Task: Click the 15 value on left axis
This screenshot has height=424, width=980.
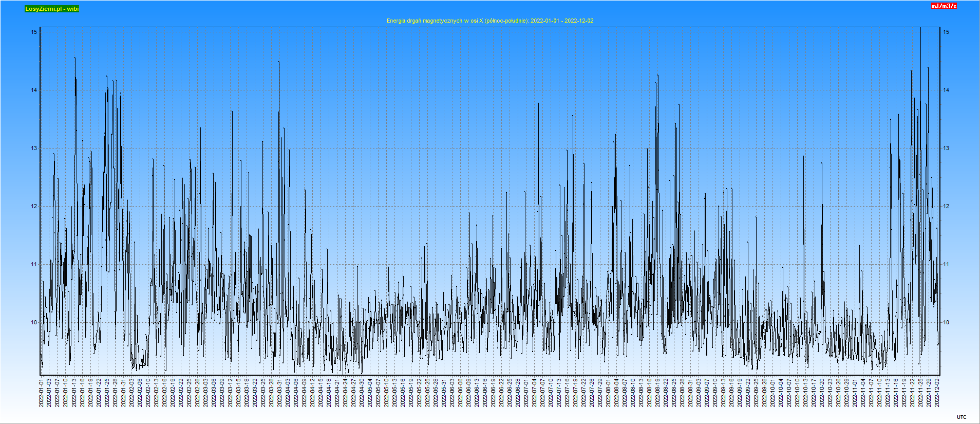Action: point(34,32)
